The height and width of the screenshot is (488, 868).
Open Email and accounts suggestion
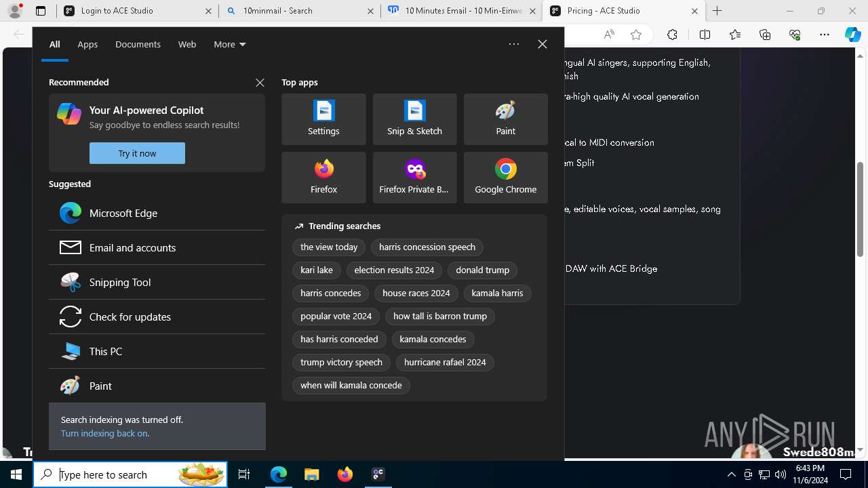coord(157,247)
